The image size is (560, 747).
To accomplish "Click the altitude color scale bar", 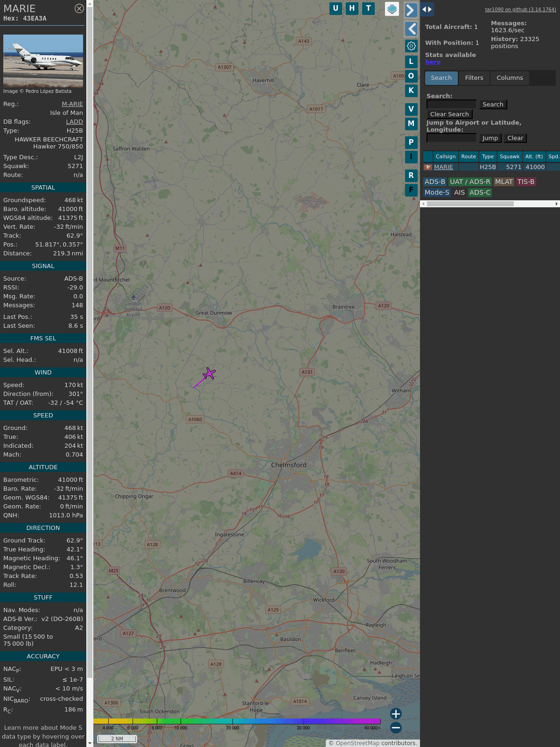I will tap(237, 721).
